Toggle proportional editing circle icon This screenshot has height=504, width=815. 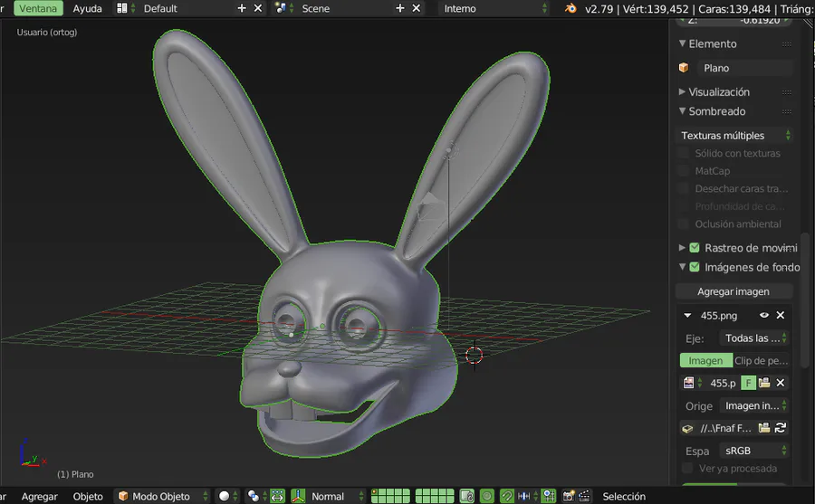tap(487, 496)
